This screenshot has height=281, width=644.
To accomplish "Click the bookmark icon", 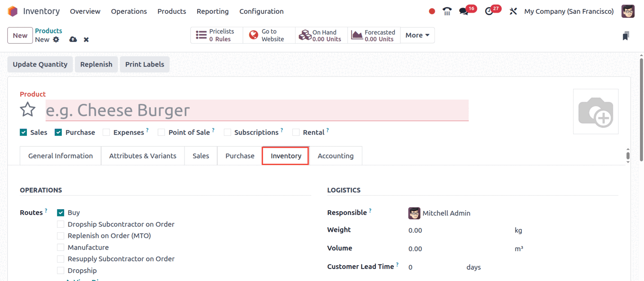I will tap(626, 36).
